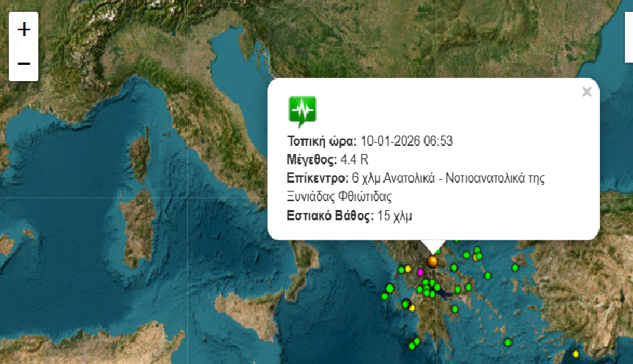Image resolution: width=633 pixels, height=364 pixels.
Task: Select the orange earthquake marker below popup
Action: coord(433,261)
